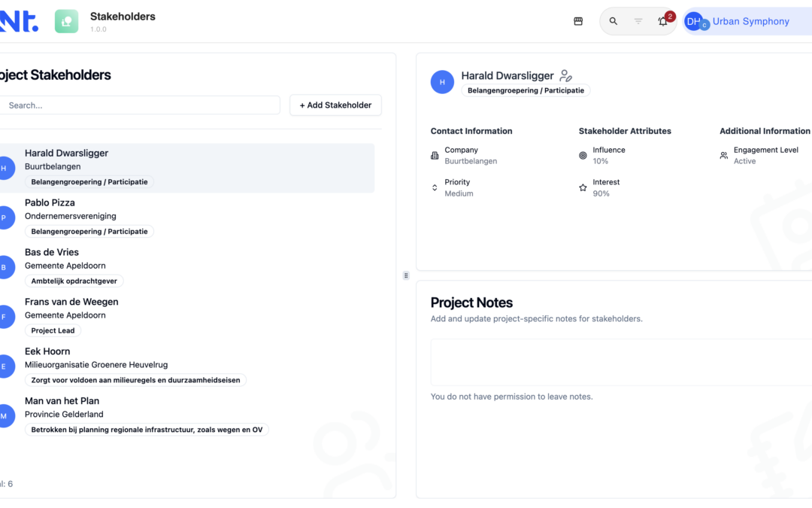The image size is (812, 508).
Task: Click the Zorgt voor voldoen aan milieuregels tag
Action: [135, 381]
